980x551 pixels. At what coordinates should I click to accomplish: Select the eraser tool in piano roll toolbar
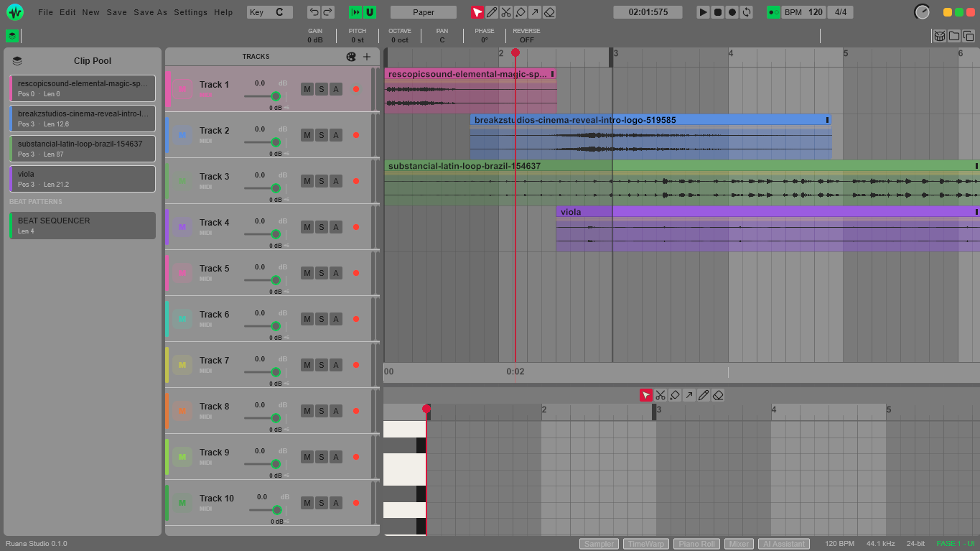click(718, 395)
